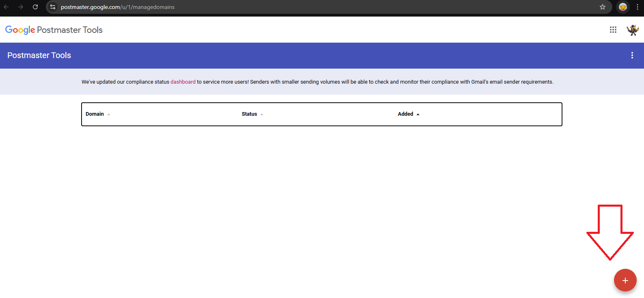
Task: Bookmark this page with the star icon
Action: click(x=603, y=7)
